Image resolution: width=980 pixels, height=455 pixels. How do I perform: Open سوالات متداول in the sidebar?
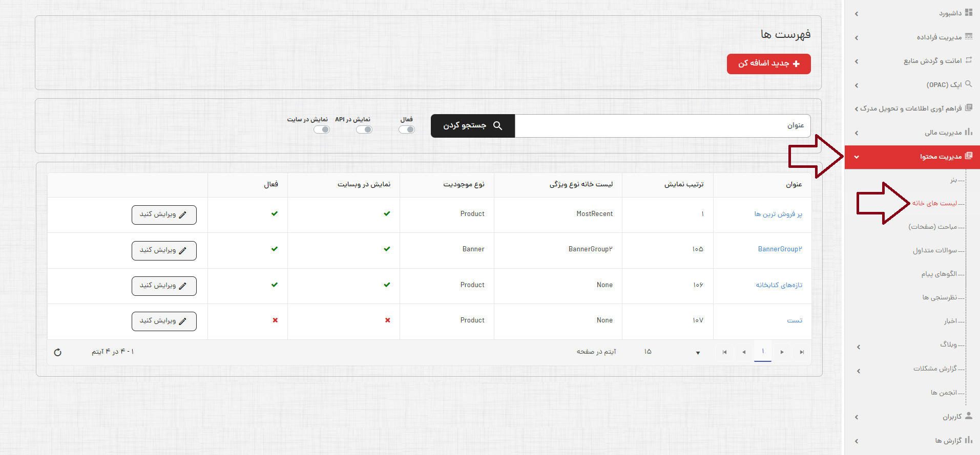pos(934,250)
